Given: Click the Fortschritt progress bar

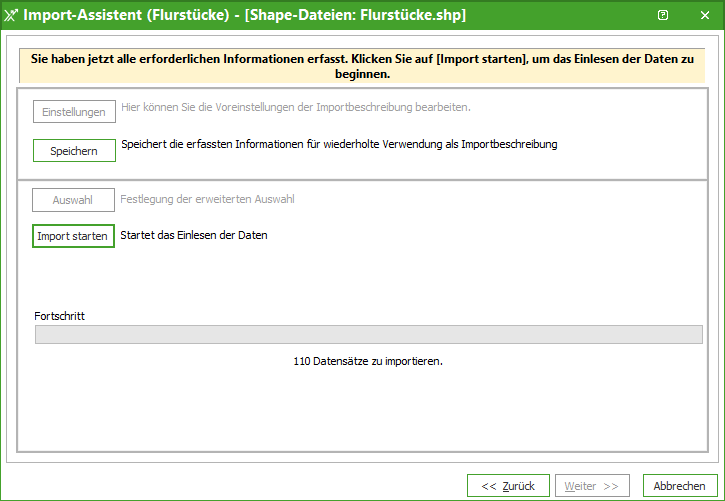Looking at the screenshot, I should (368, 335).
